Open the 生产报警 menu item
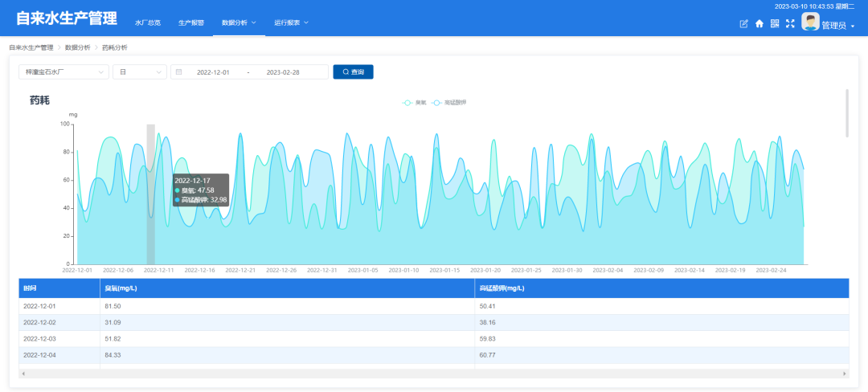 click(x=191, y=23)
